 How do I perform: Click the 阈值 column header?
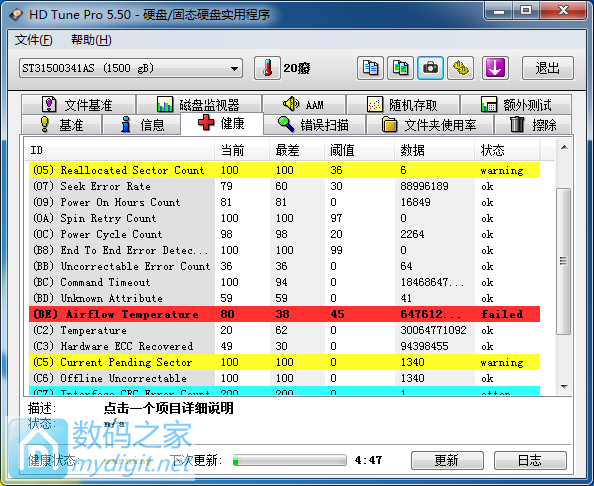360,150
